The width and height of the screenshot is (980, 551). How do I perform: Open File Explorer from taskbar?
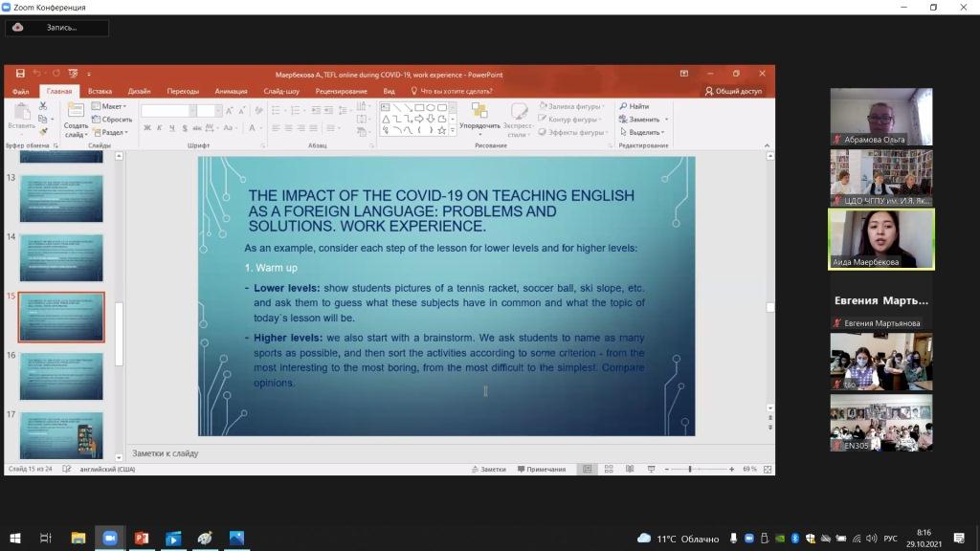click(x=78, y=538)
